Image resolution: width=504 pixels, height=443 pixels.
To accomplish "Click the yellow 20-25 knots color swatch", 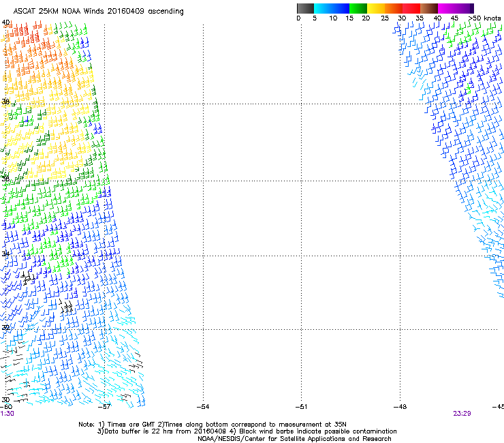I will click(376, 8).
